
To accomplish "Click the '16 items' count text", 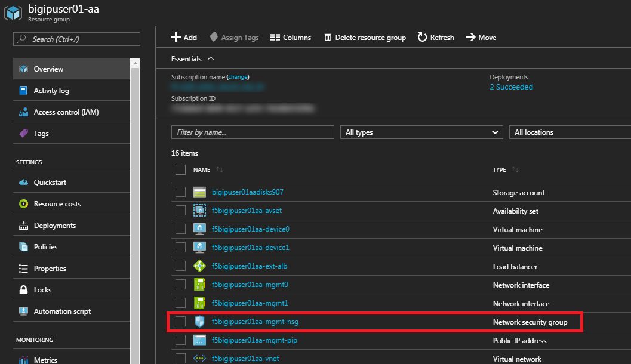I will tap(184, 153).
